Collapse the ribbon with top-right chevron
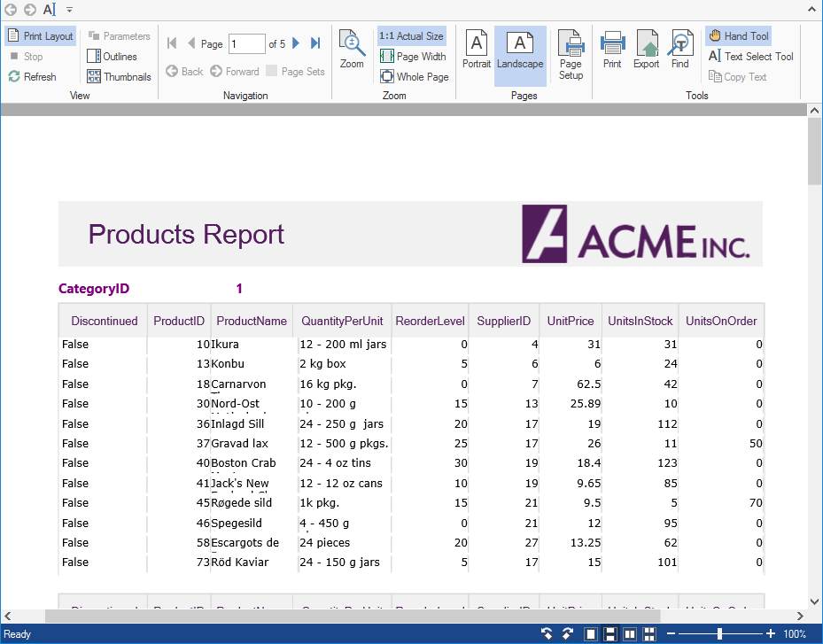The width and height of the screenshot is (823, 644). click(x=812, y=9)
